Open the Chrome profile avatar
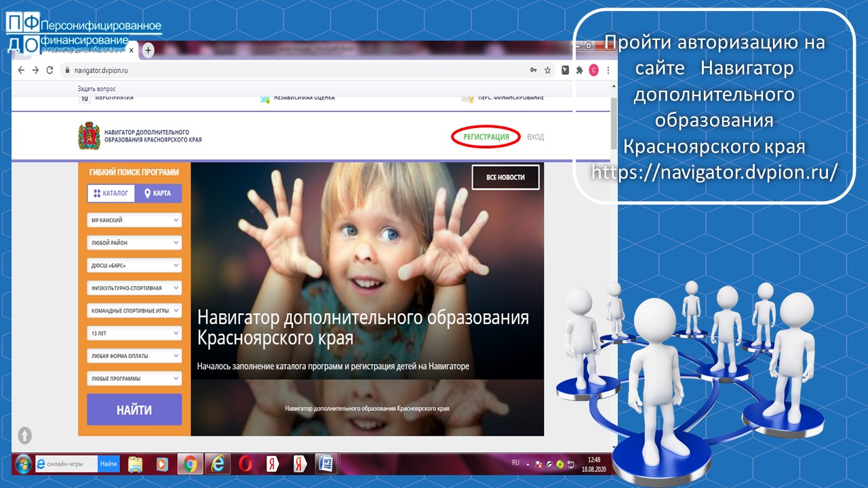 594,70
